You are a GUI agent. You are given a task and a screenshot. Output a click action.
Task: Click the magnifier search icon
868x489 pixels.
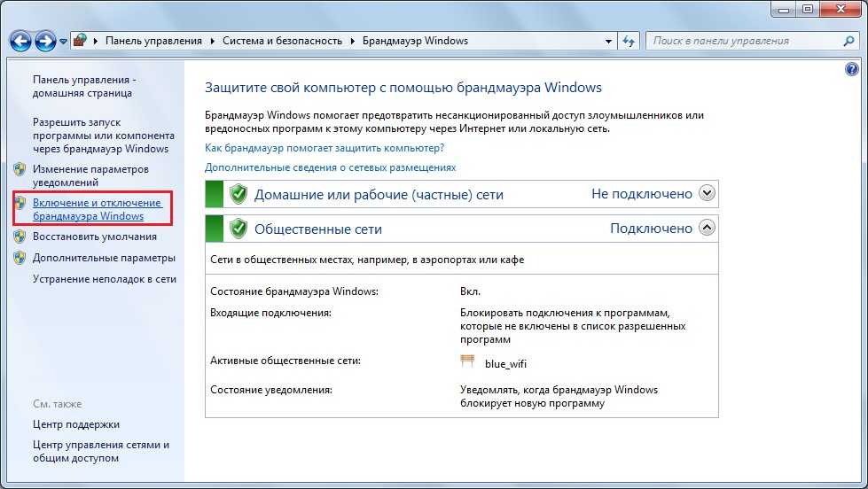pos(848,41)
